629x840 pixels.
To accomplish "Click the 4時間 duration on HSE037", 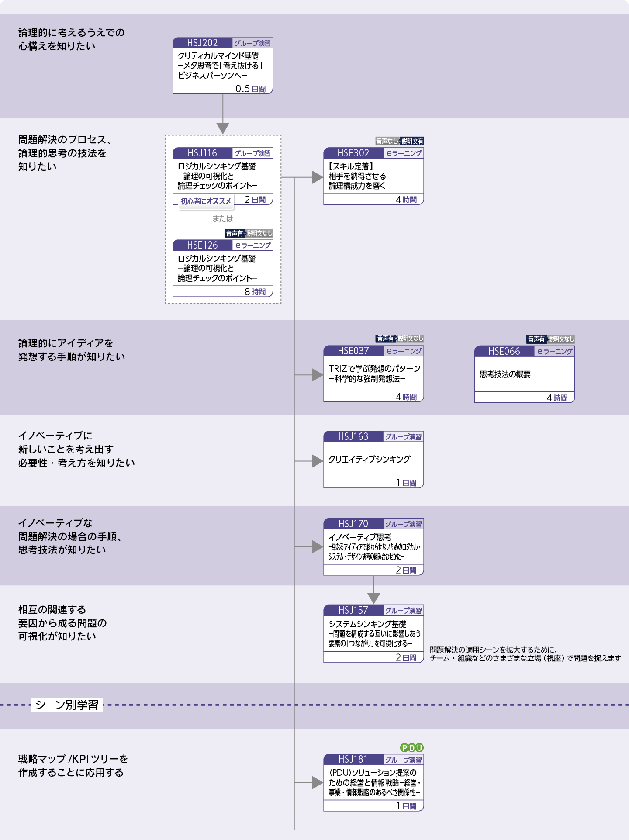I will pos(406,397).
